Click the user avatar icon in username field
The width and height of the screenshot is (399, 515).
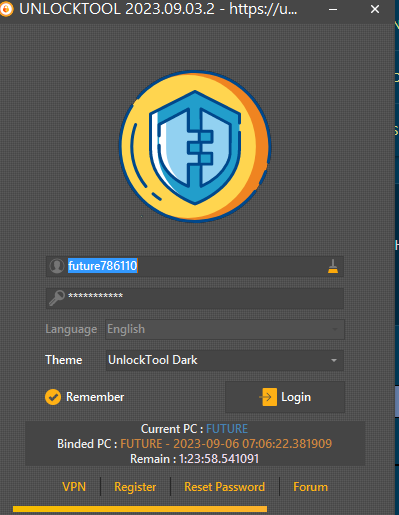[57, 266]
